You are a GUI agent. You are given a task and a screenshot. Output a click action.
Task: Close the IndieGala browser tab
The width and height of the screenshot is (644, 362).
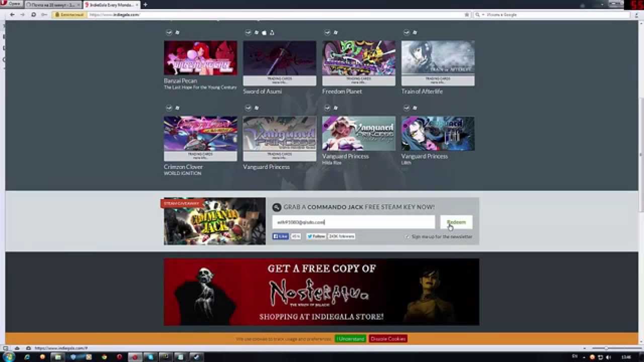pos(137,5)
